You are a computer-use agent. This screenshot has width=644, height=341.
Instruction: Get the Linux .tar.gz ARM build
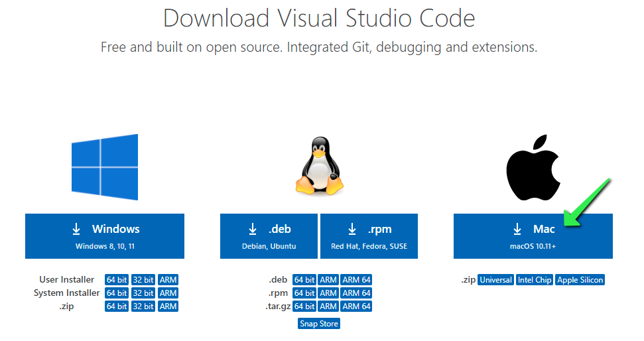coord(328,306)
